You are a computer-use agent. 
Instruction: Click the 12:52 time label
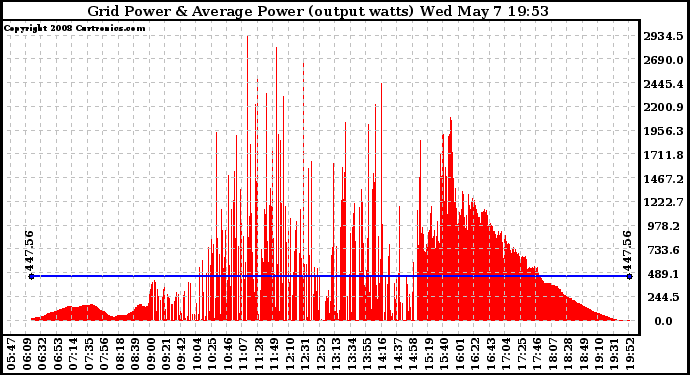(x=320, y=354)
